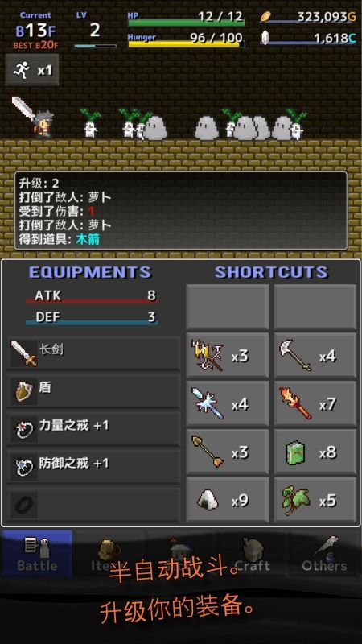
Task: Use the flame staff shortcut x7
Action: 315,404
